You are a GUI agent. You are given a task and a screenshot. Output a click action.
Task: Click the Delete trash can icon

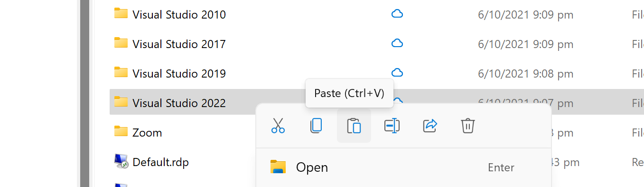click(468, 126)
